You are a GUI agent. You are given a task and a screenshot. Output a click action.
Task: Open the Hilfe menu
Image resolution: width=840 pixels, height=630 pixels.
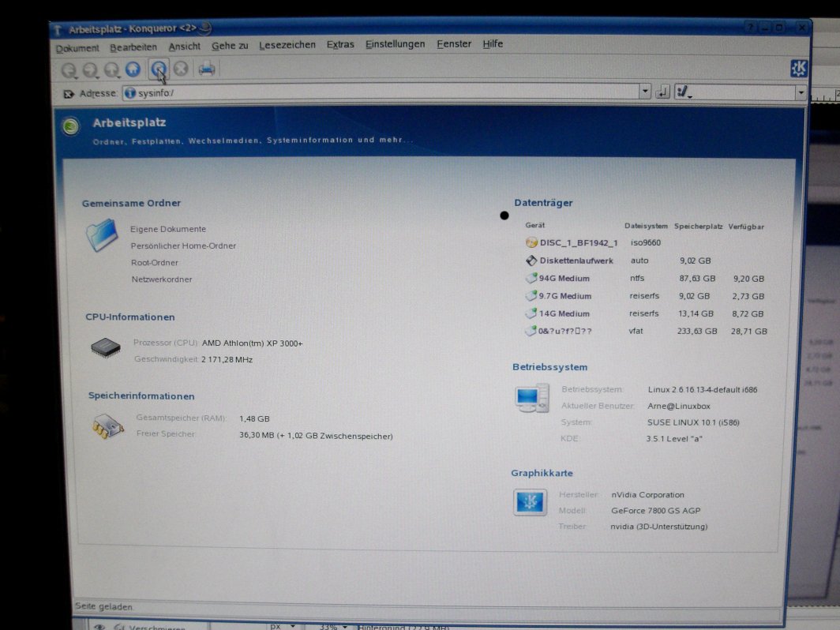[x=493, y=44]
